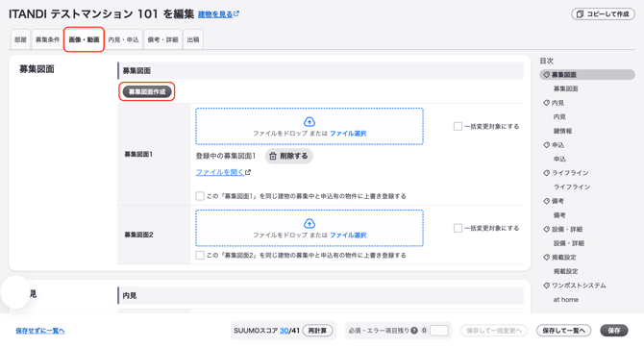The image size is (644, 348).
Task: Select the indented ライフライン sub-entry in 目次
Action: coord(572,186)
